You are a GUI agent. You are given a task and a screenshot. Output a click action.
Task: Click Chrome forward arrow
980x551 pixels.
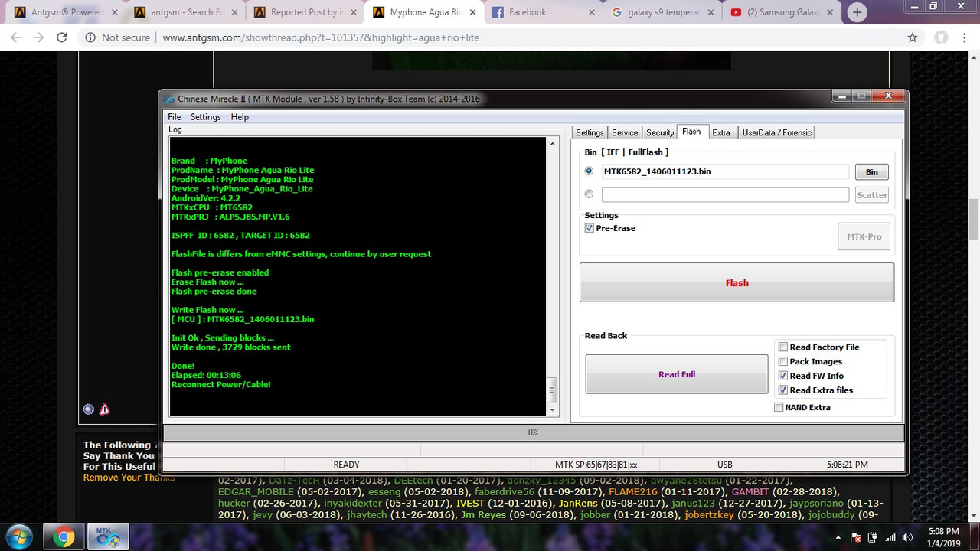click(38, 37)
